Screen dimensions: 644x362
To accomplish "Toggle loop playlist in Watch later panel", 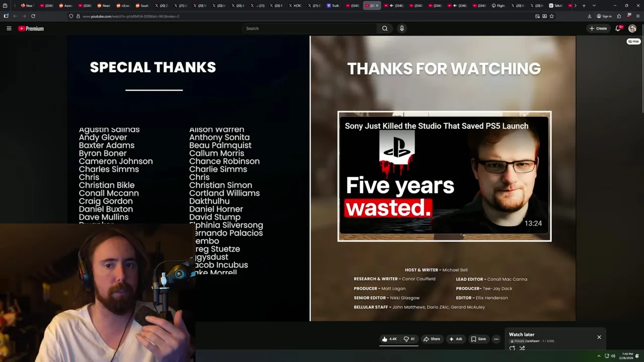I will click(x=512, y=348).
